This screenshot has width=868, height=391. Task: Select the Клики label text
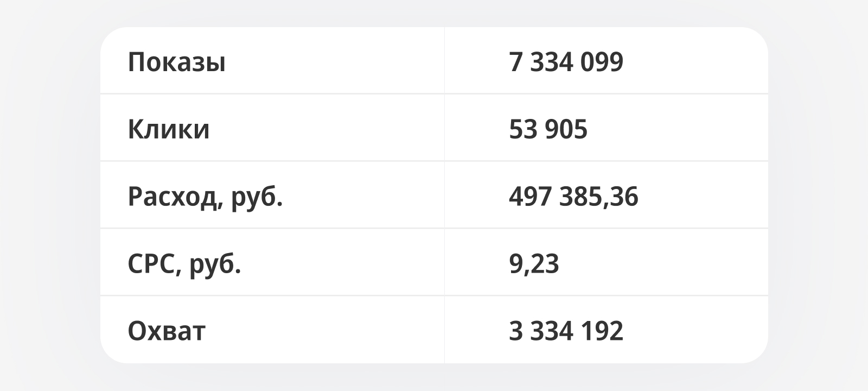pyautogui.click(x=168, y=129)
